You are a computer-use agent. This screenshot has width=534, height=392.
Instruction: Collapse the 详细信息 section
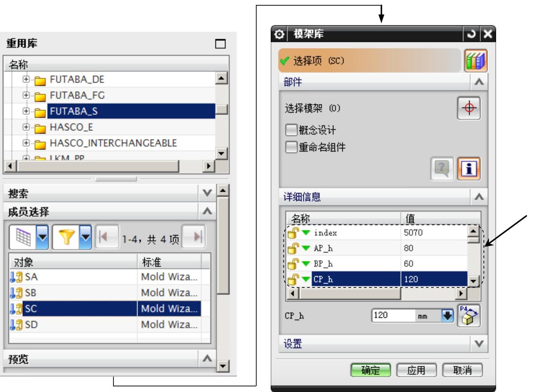(479, 197)
